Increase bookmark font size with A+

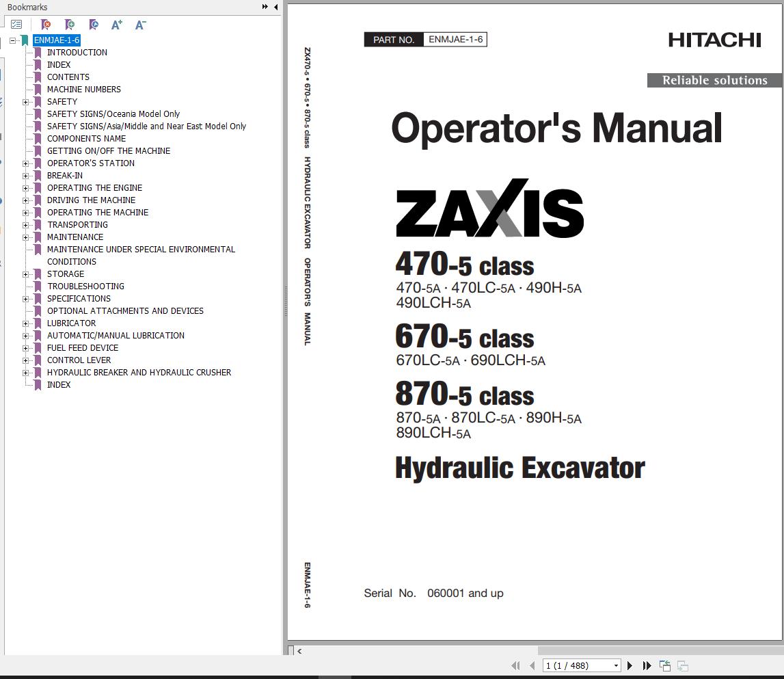click(x=117, y=25)
